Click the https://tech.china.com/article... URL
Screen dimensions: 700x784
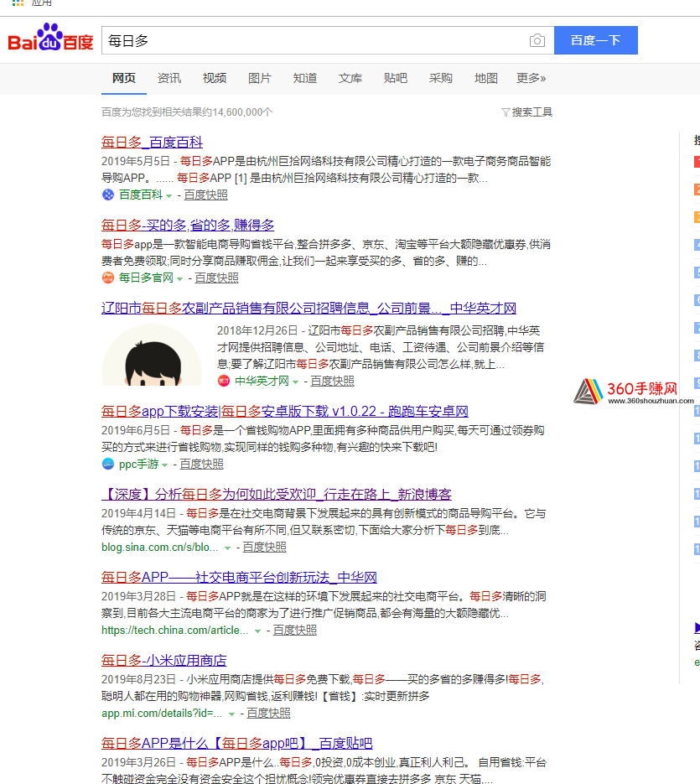click(x=175, y=631)
